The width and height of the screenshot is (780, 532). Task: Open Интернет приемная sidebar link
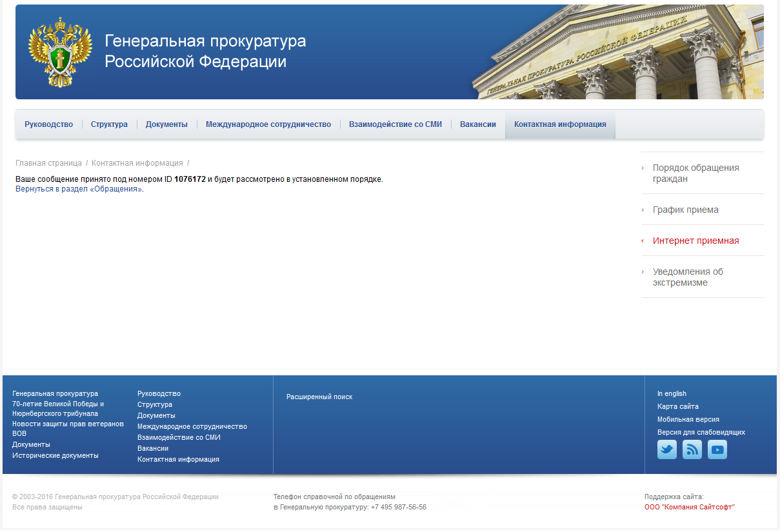(x=696, y=241)
